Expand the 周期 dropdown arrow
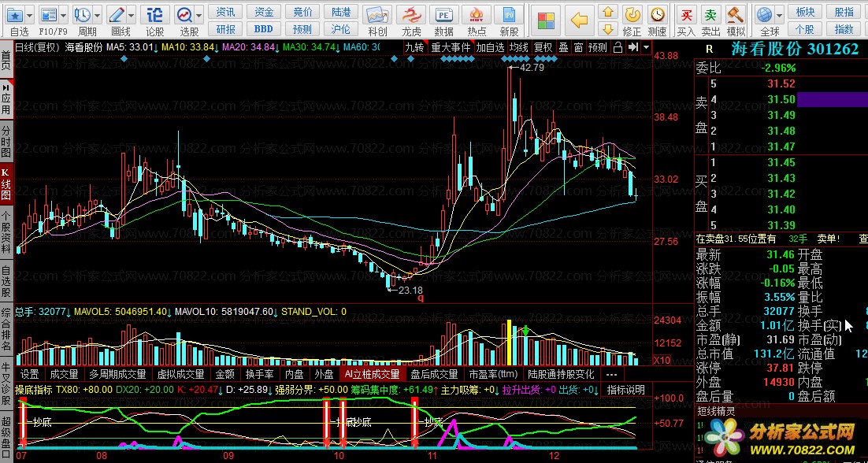The height and width of the screenshot is (463, 868). (x=98, y=15)
